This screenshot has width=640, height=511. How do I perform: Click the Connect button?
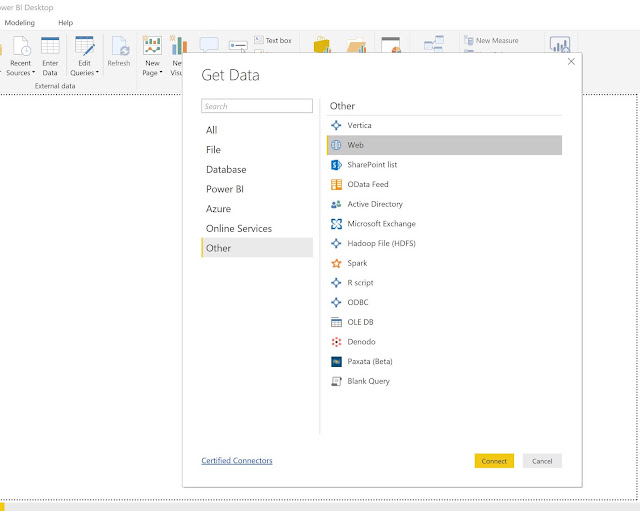tap(494, 461)
